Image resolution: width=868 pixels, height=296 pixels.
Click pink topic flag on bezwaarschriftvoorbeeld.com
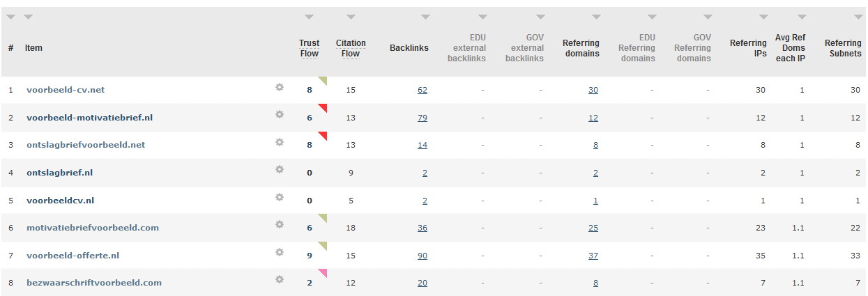[x=323, y=272]
